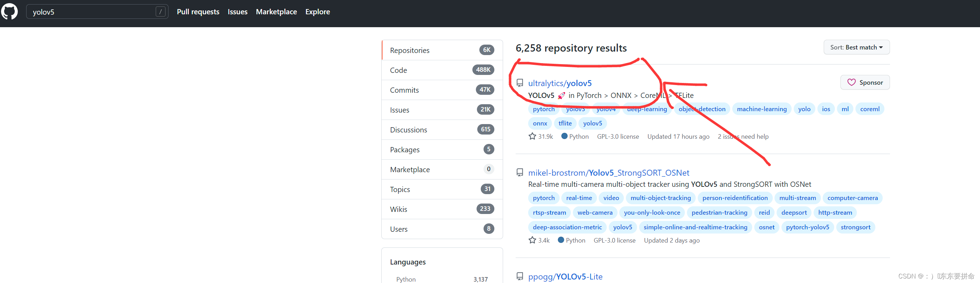Click real-time topic tag
Viewport: 980px width, 283px height.
tap(579, 198)
